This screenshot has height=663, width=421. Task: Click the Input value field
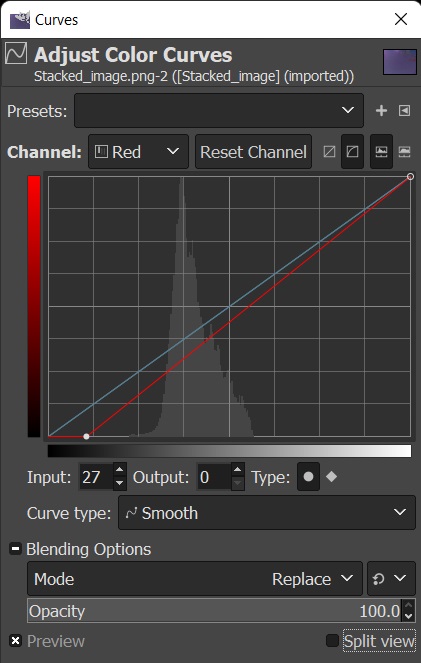tap(96, 477)
